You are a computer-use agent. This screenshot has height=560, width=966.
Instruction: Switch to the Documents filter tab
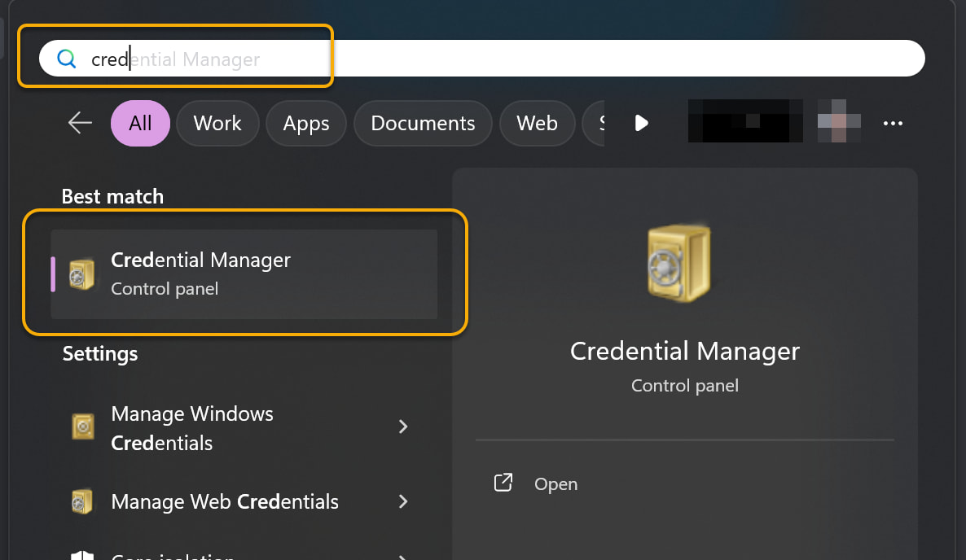423,123
